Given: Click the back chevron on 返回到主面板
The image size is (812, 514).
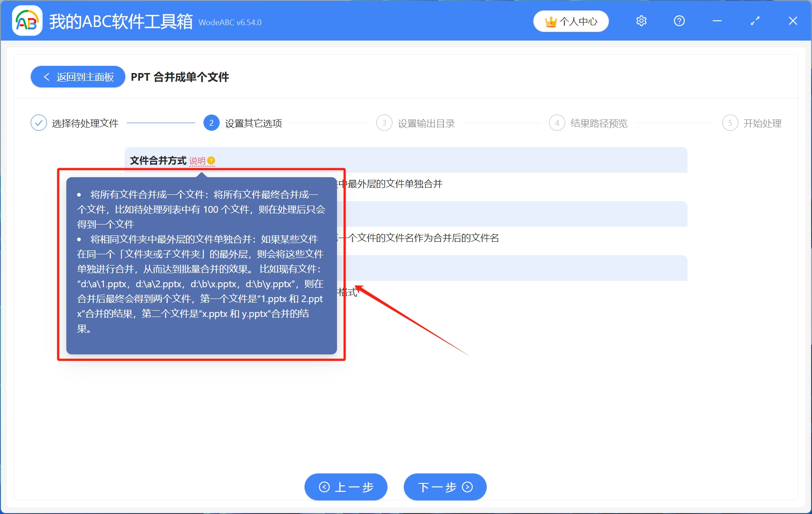Looking at the screenshot, I should click(x=46, y=77).
